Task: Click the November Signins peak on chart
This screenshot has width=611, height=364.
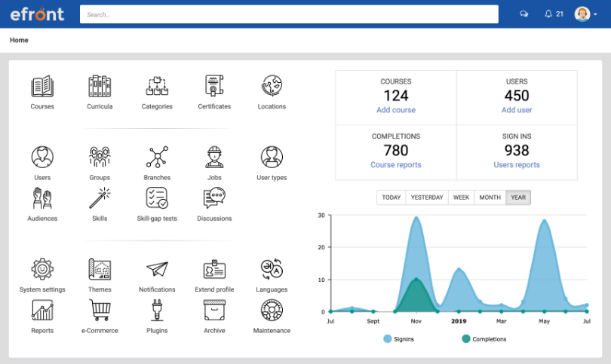Action: pyautogui.click(x=416, y=218)
